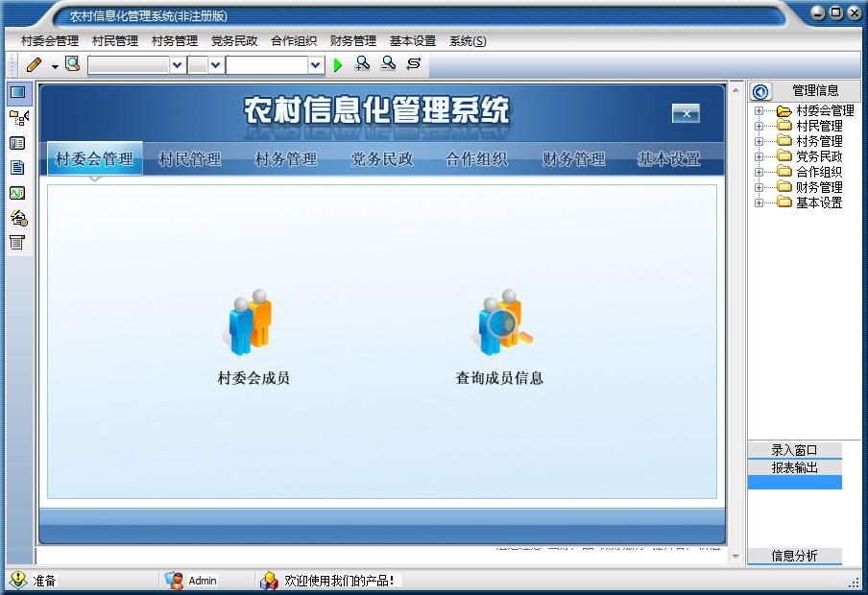Click the 信息分析 panel button

tap(794, 557)
